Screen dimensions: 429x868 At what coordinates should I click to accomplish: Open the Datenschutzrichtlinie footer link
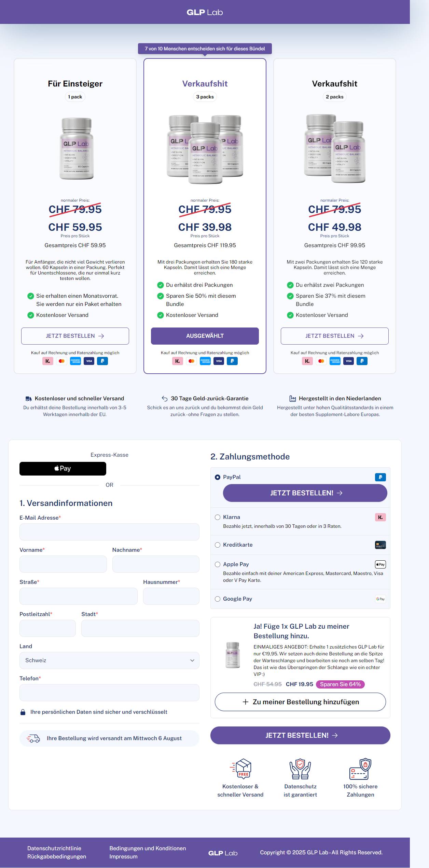54,849
